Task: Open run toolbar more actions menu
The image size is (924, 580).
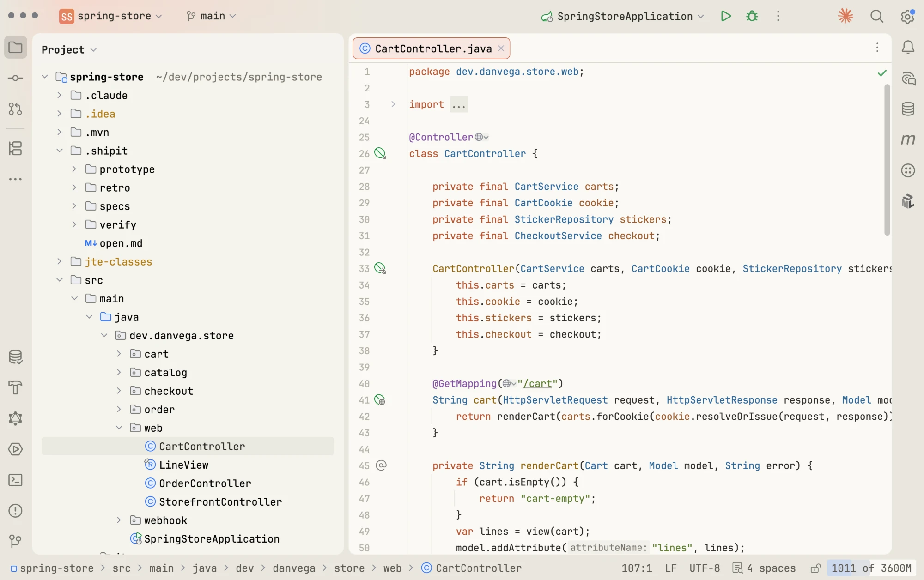Action: [778, 16]
